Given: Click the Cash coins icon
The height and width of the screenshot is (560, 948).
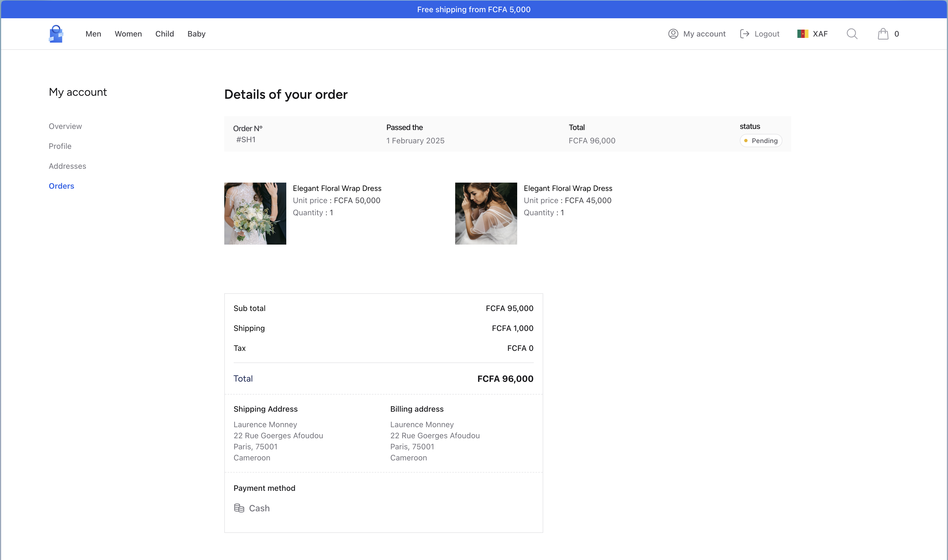Looking at the screenshot, I should pyautogui.click(x=239, y=508).
